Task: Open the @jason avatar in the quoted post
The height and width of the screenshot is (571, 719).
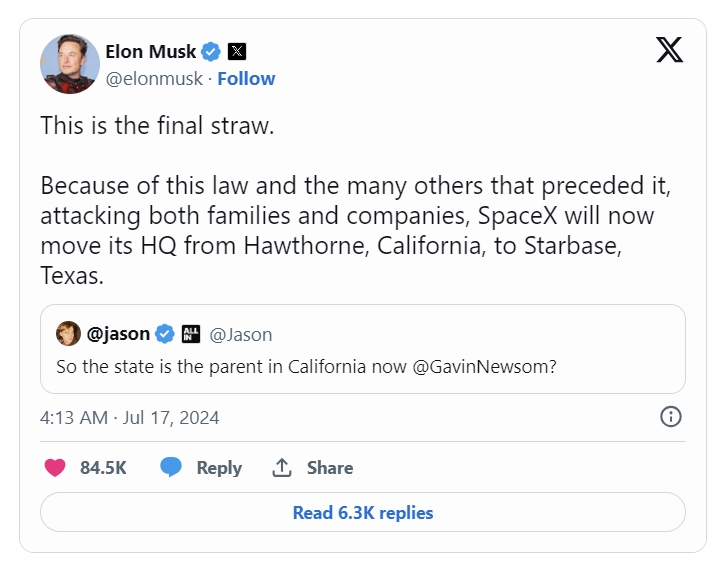Action: coord(68,334)
